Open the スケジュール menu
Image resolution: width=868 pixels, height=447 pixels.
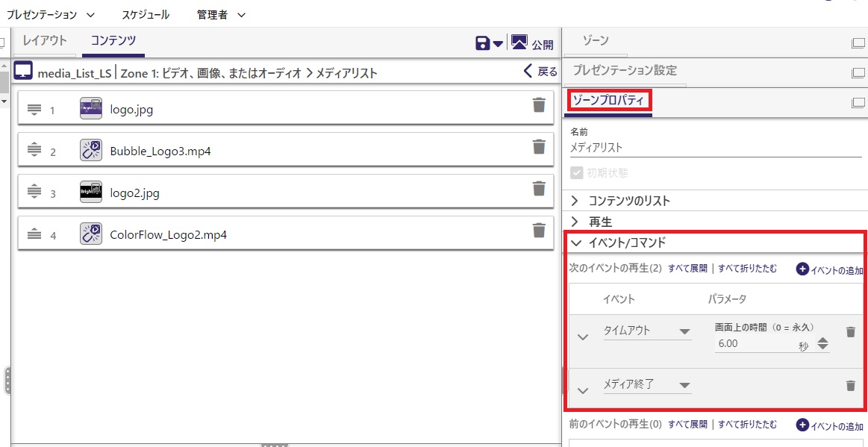tap(146, 14)
